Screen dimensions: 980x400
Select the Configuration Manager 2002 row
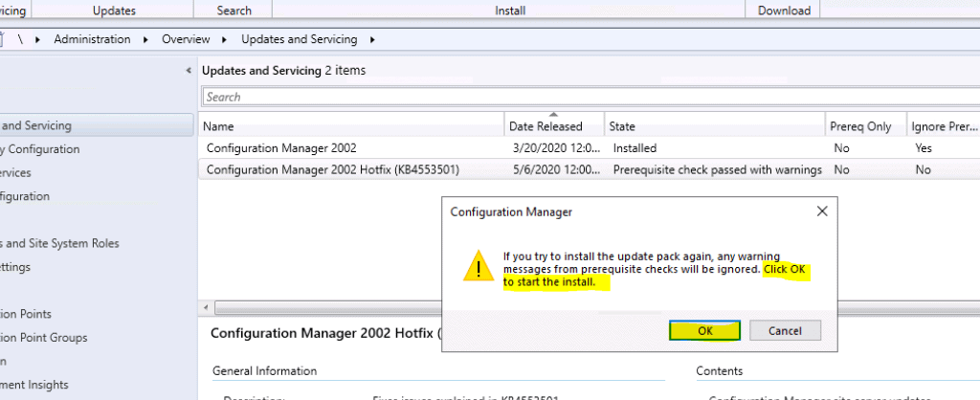[x=589, y=148]
